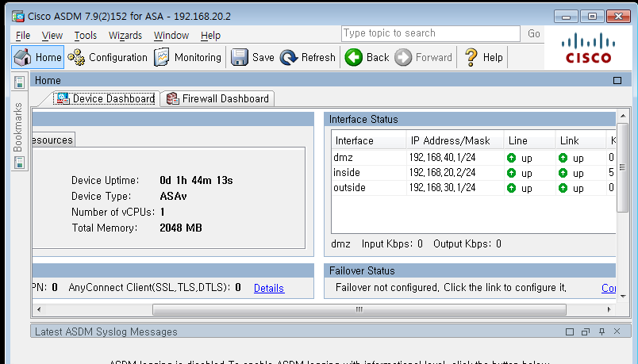Click inside Link status up icon
Image resolution: width=638 pixels, height=364 pixels.
click(x=563, y=173)
